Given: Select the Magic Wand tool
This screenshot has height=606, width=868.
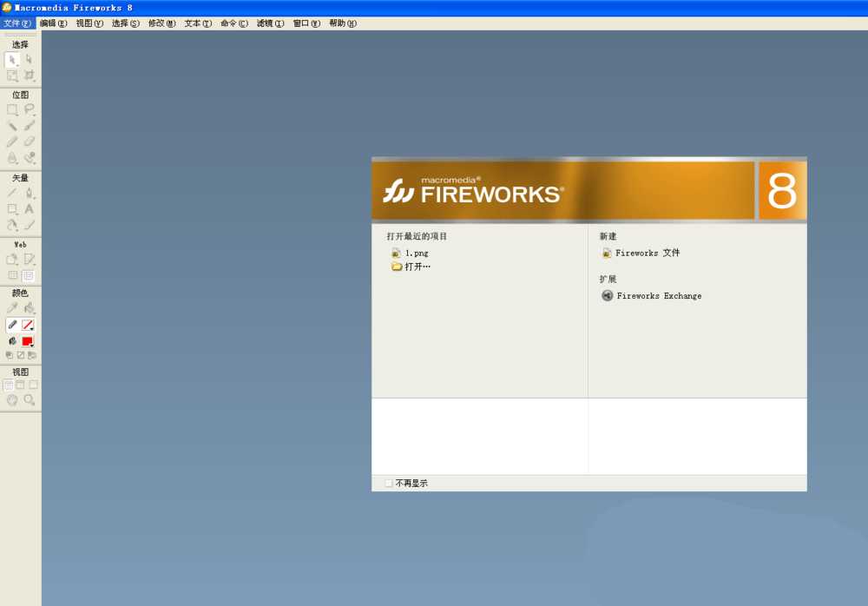Looking at the screenshot, I should 11,126.
